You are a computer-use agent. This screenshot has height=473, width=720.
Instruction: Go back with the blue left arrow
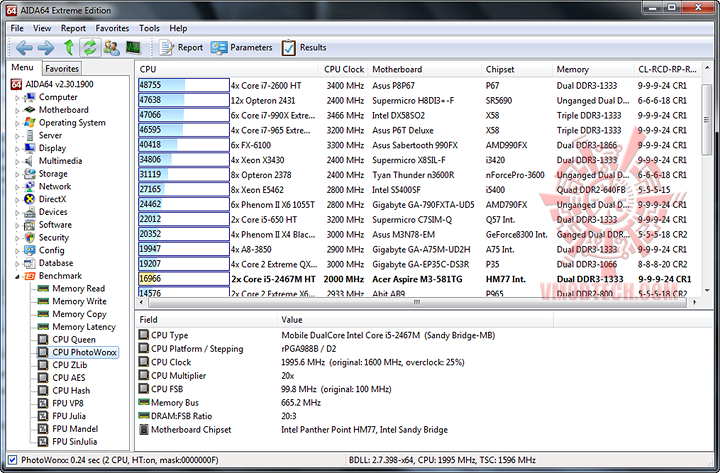(24, 47)
